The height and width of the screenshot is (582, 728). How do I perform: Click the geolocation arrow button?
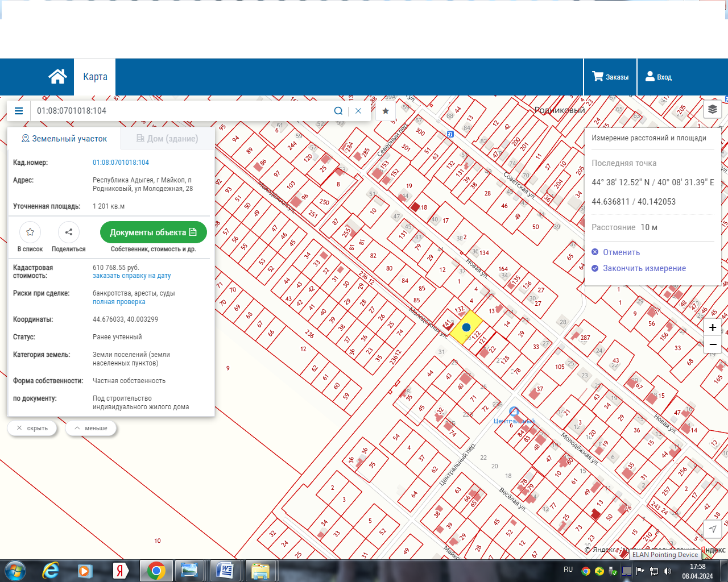[x=712, y=529]
